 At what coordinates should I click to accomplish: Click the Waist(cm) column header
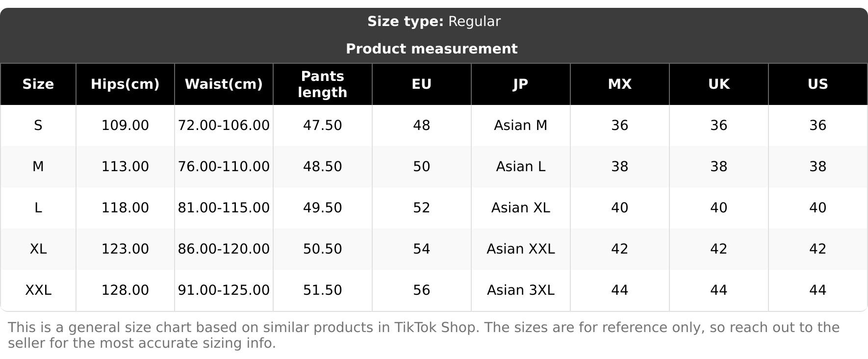[x=224, y=84]
